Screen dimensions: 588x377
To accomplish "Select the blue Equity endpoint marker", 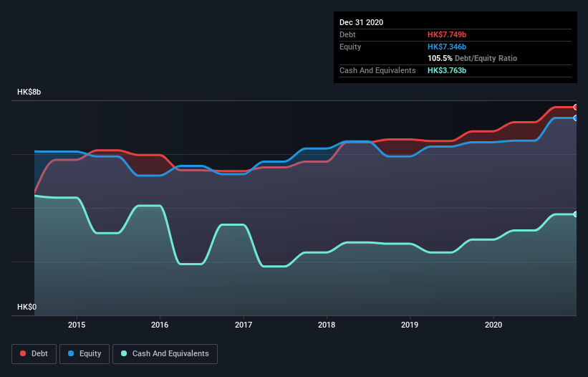I will tap(576, 118).
